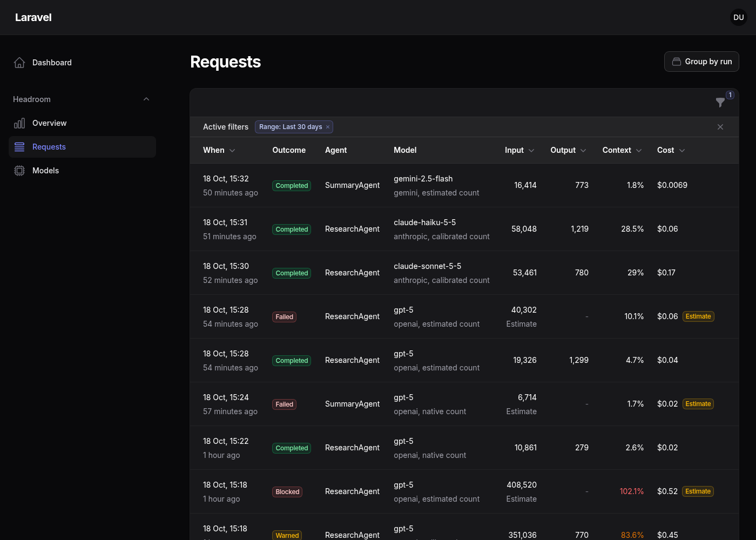Sort by the Input column
The height and width of the screenshot is (540, 756).
[x=519, y=150]
